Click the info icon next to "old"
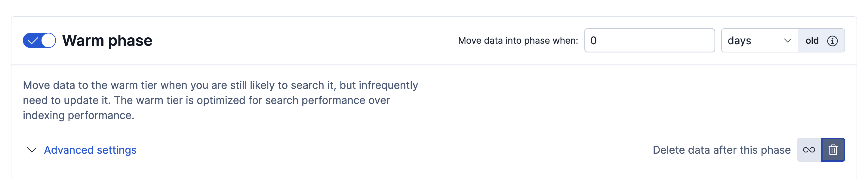868x179 pixels. pyautogui.click(x=832, y=41)
